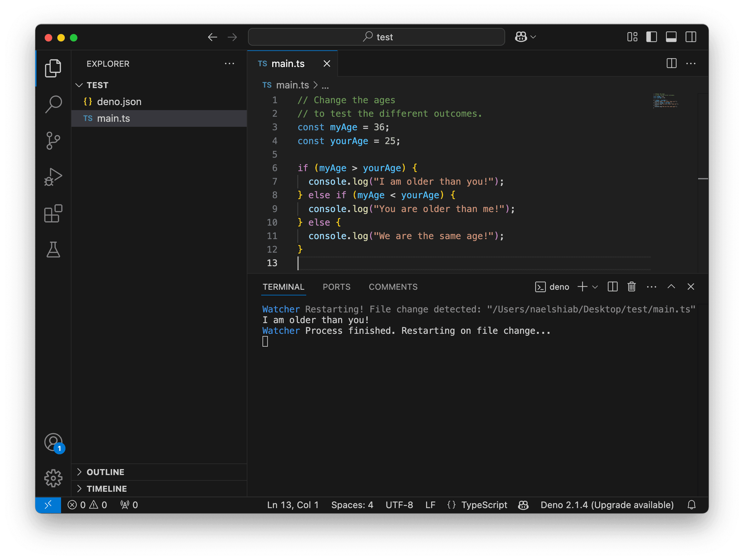Image resolution: width=744 pixels, height=560 pixels.
Task: Click line number 6 in gutter
Action: 275,168
